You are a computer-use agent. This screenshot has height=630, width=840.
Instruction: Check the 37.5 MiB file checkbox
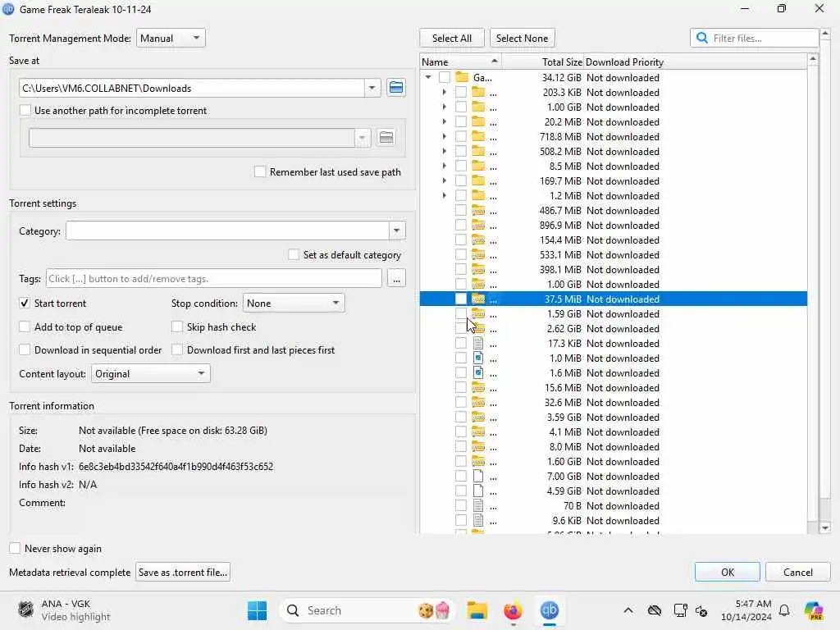pyautogui.click(x=461, y=299)
